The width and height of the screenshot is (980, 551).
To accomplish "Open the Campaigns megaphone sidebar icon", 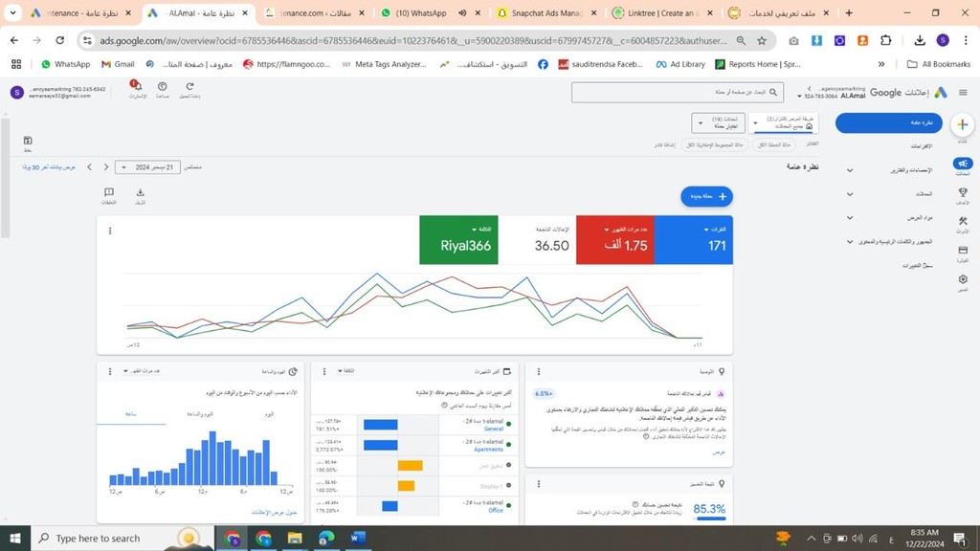I will tap(963, 164).
